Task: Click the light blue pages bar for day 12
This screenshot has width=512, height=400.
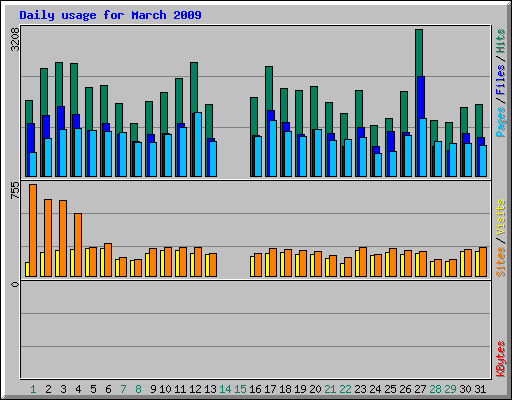Action: tap(198, 145)
